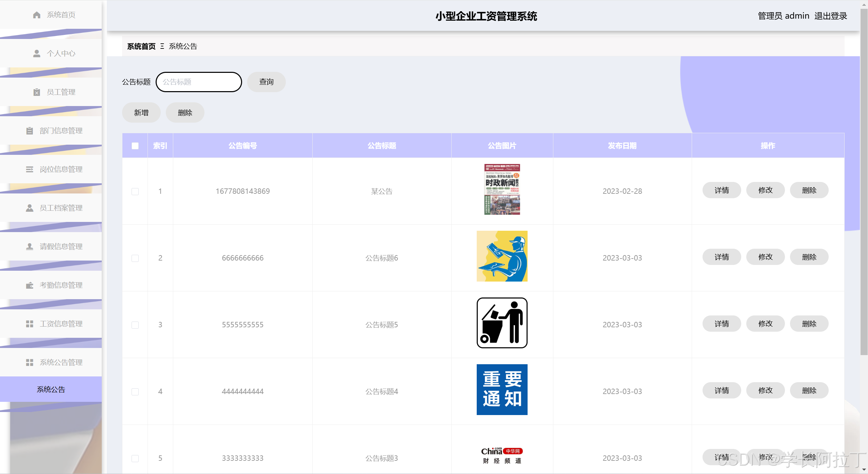This screenshot has height=474, width=868.
Task: Click the list icon beside 岗位信息管理
Action: point(29,169)
